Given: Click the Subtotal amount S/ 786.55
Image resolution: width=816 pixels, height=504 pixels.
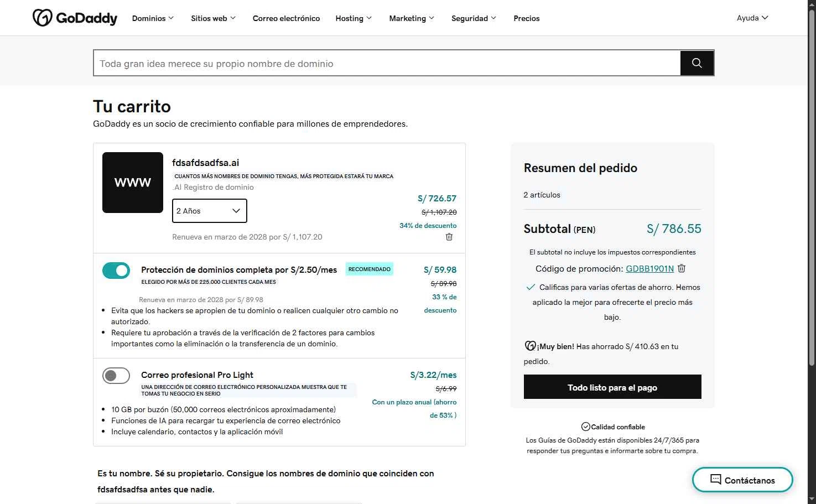Looking at the screenshot, I should point(674,228).
